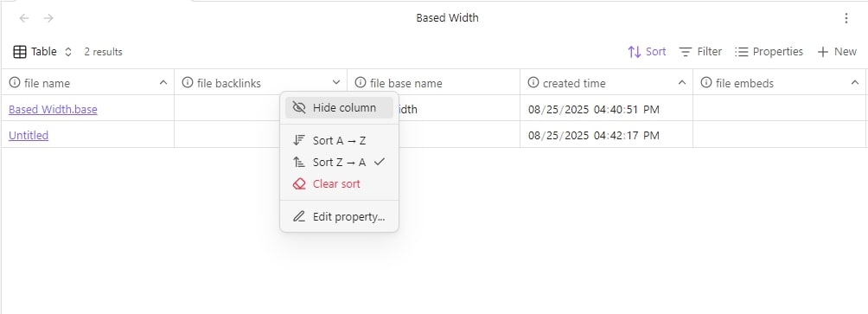This screenshot has width=868, height=314.
Task: Click the Filter lines icon
Action: 686,52
